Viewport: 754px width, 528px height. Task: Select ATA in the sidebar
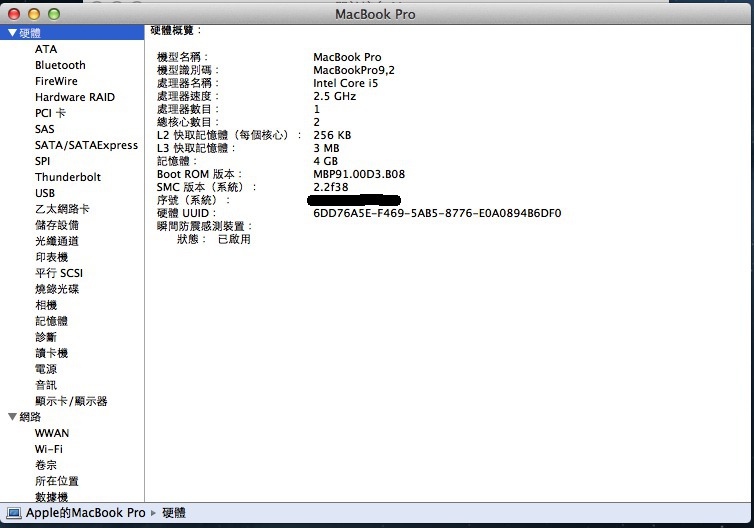(46, 49)
